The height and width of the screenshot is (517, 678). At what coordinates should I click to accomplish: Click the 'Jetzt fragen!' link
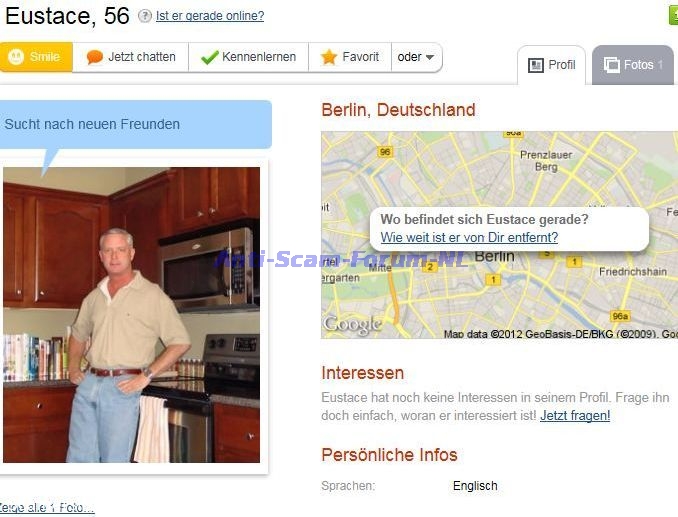point(575,415)
